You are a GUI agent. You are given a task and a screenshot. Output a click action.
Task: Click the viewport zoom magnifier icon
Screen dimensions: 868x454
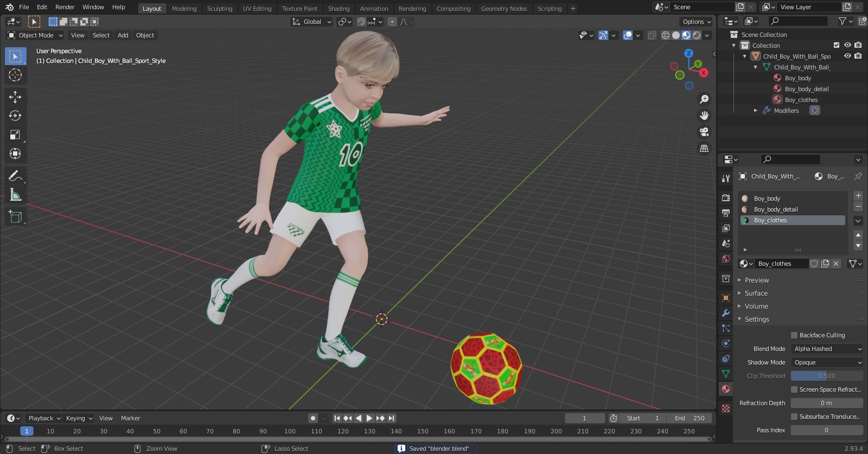pyautogui.click(x=704, y=99)
